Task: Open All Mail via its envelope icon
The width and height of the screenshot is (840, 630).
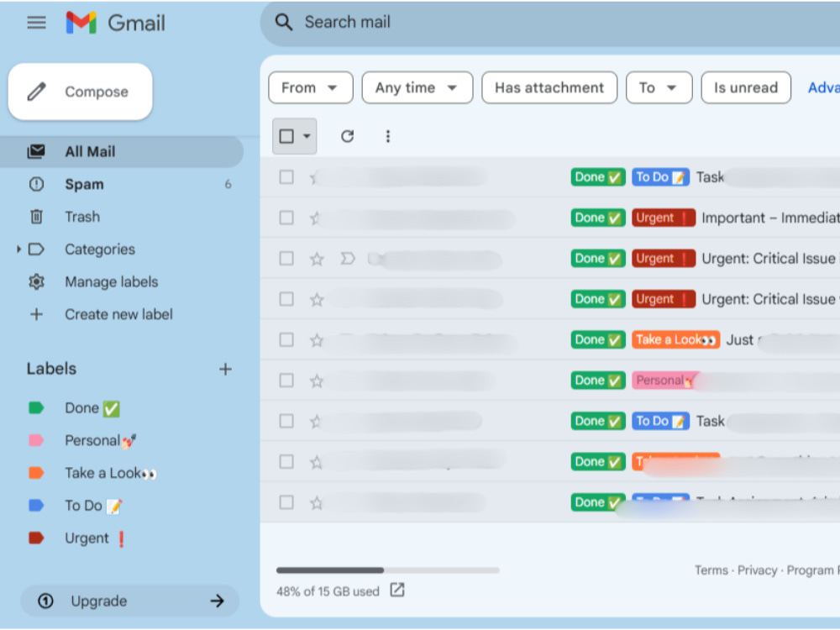Action: 36,151
